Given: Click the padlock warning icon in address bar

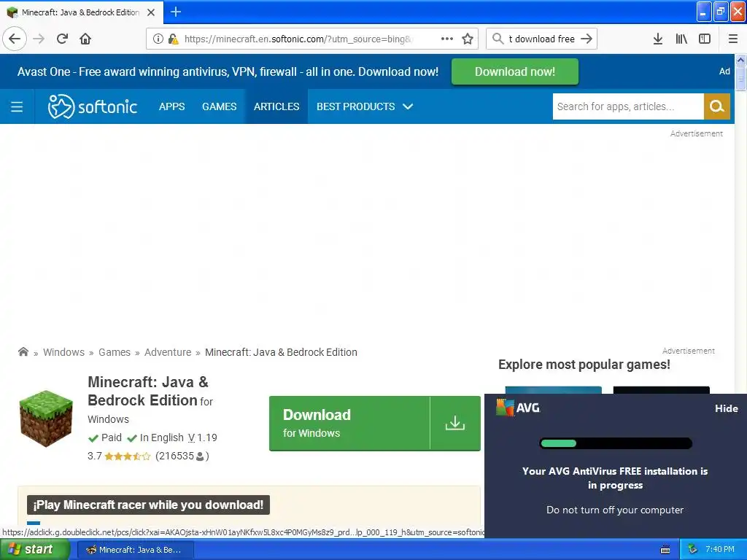Looking at the screenshot, I should click(x=174, y=39).
